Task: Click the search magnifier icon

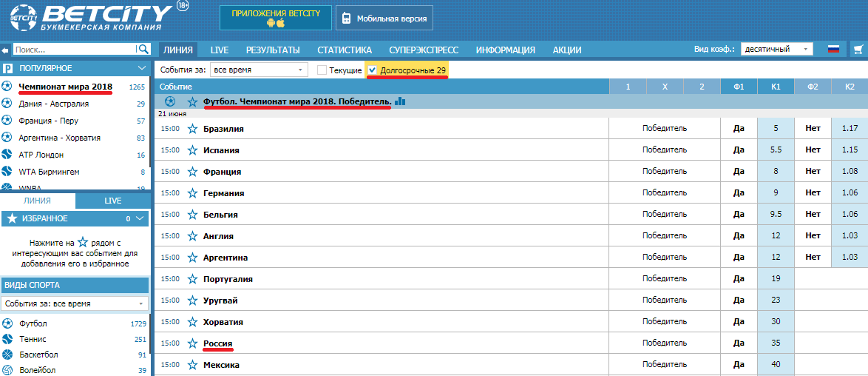Action: click(x=143, y=50)
